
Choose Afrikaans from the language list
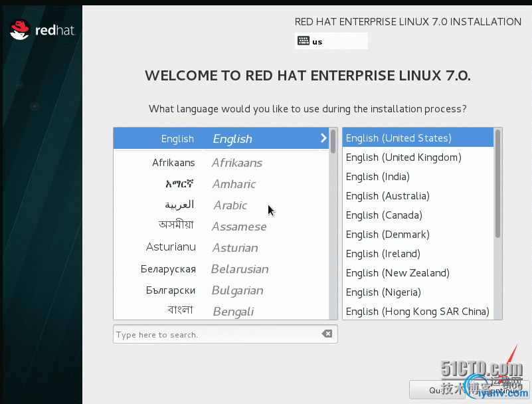tap(221, 163)
